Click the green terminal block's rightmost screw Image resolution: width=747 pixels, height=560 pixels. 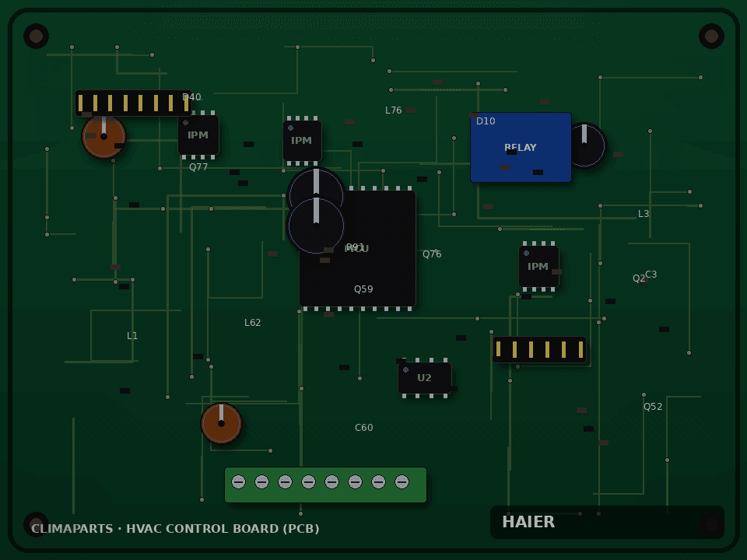click(402, 482)
